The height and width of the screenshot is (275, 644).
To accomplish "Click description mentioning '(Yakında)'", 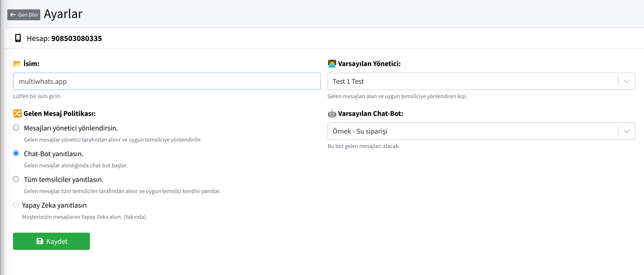I will pos(84,217).
